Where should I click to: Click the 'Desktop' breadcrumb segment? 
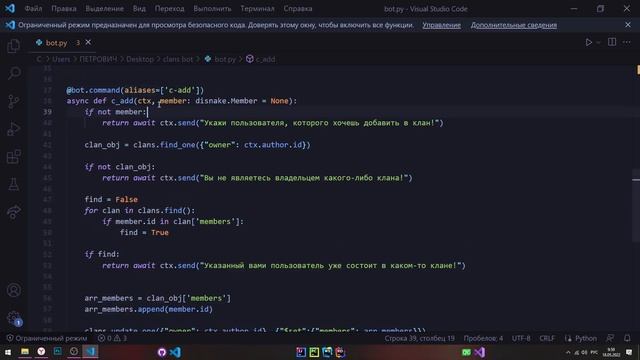(140, 60)
